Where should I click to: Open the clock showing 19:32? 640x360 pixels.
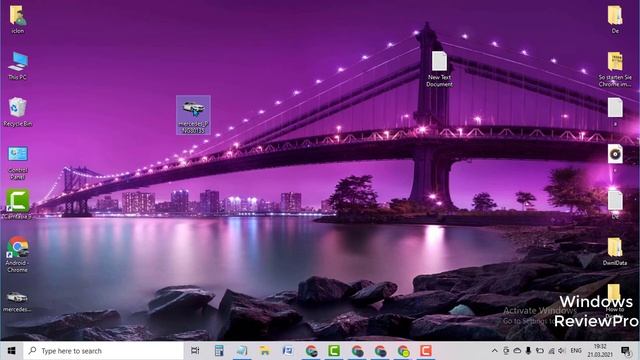coord(600,351)
